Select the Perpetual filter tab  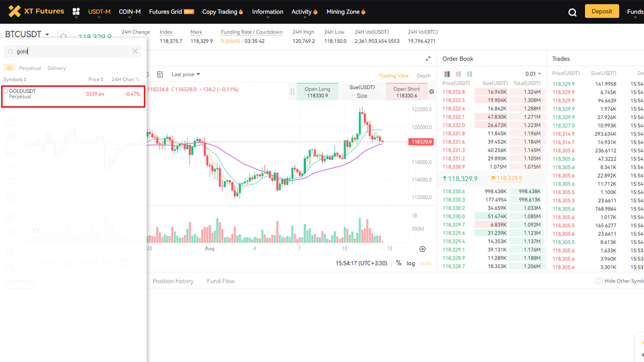click(30, 68)
